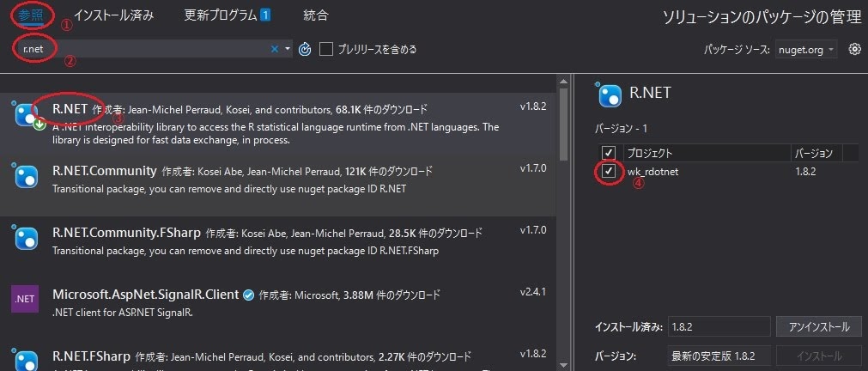Switch to the 統合 tab
This screenshot has height=371, width=868.
[316, 15]
